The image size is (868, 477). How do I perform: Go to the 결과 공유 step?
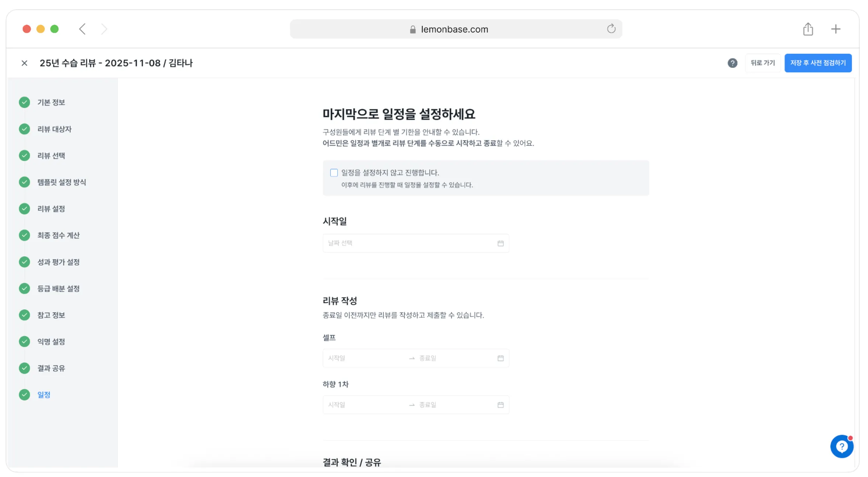(x=51, y=368)
